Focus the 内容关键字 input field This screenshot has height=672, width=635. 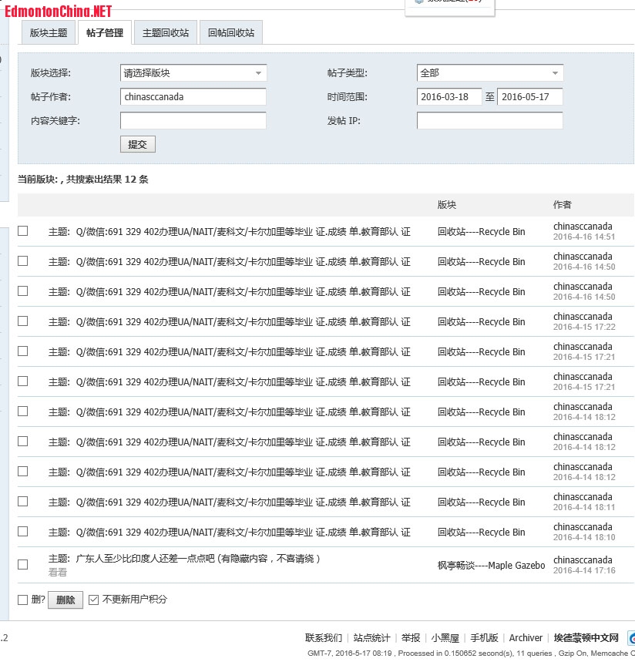coord(193,121)
